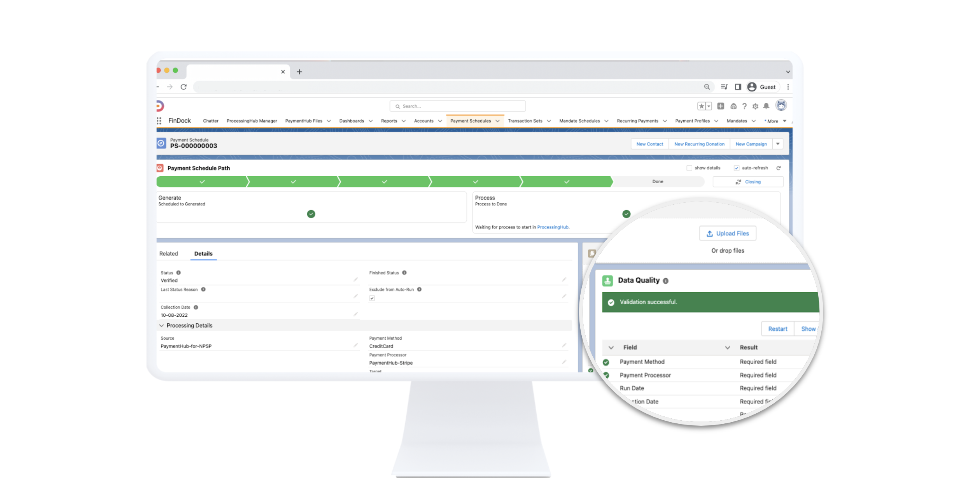Select first completed path stage
The height and width of the screenshot is (502, 980).
[202, 182]
